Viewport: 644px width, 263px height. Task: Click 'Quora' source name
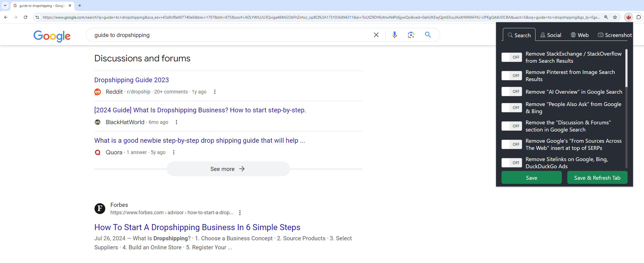pyautogui.click(x=114, y=152)
